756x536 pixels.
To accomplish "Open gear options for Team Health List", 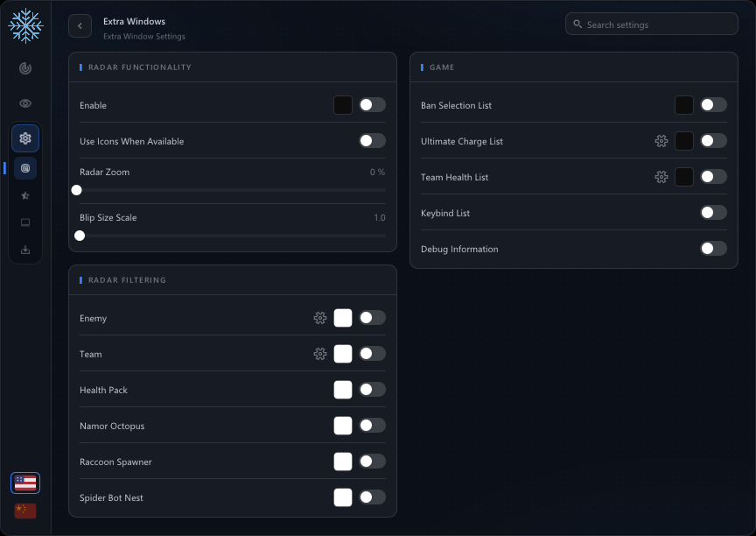I will point(661,177).
